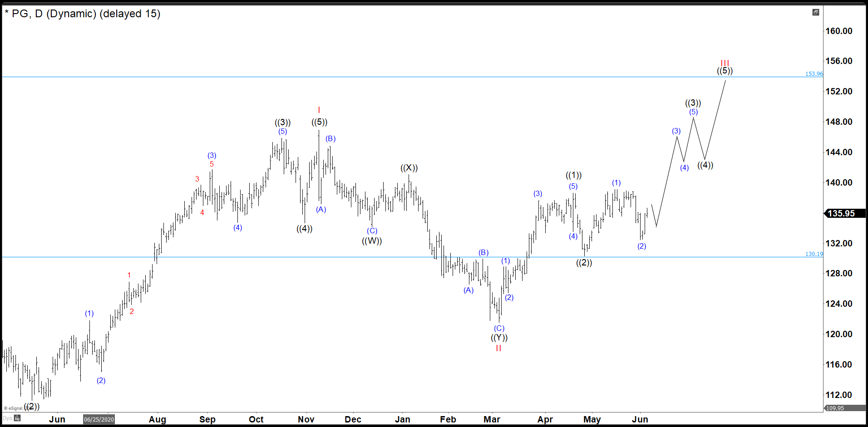This screenshot has width=868, height=427.
Task: Click the Jun label on the time axis
Action: pyautogui.click(x=57, y=419)
